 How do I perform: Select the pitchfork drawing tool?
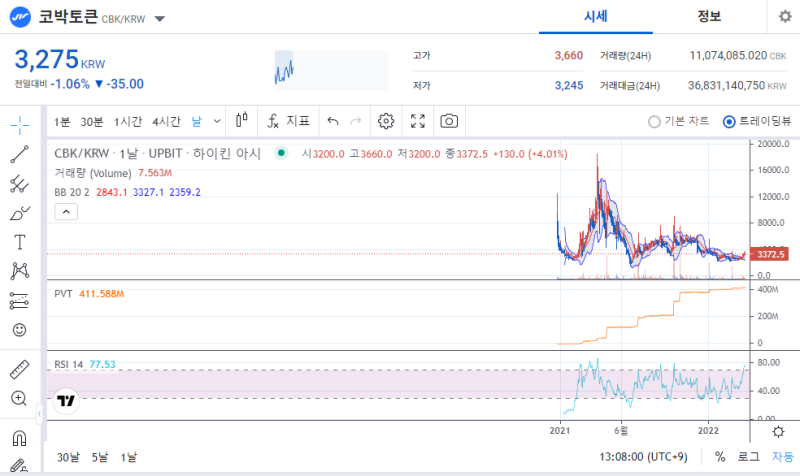pos(19,184)
